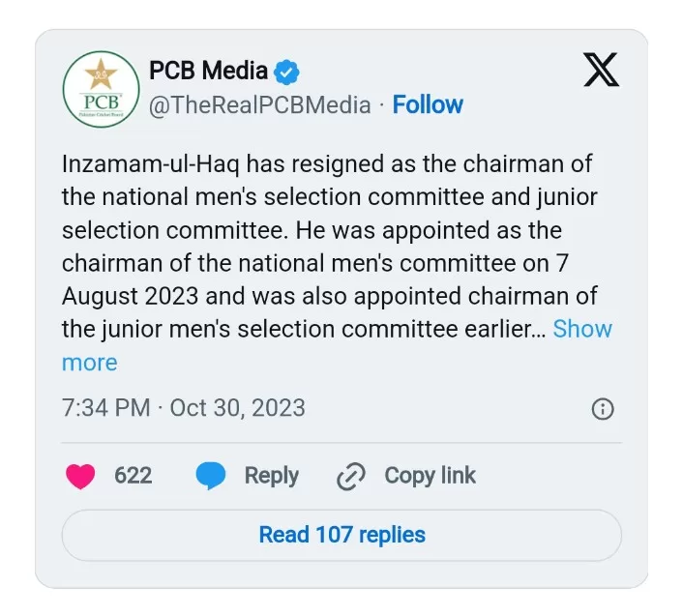
Task: Click the X logo icon
Action: 602,70
